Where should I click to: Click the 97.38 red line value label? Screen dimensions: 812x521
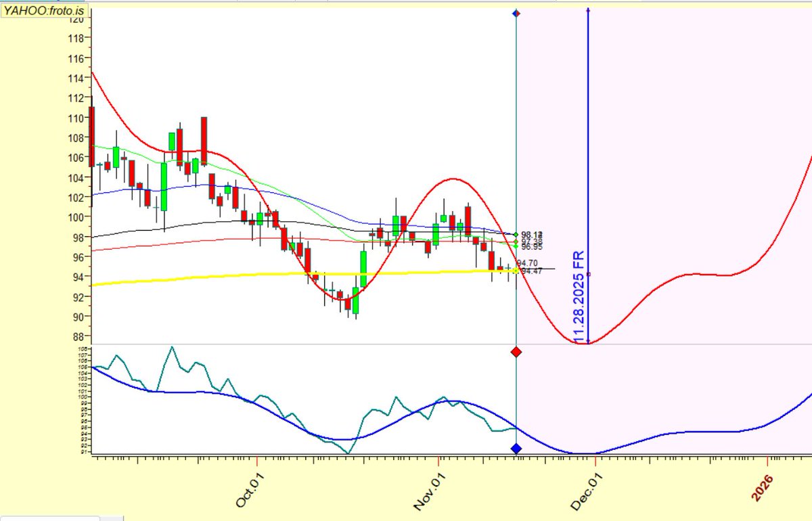pos(533,242)
